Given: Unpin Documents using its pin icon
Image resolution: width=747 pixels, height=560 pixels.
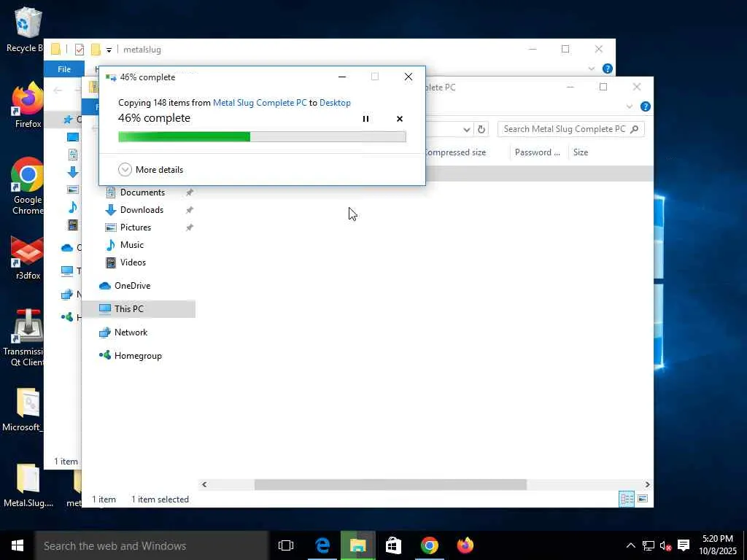Looking at the screenshot, I should (x=190, y=192).
